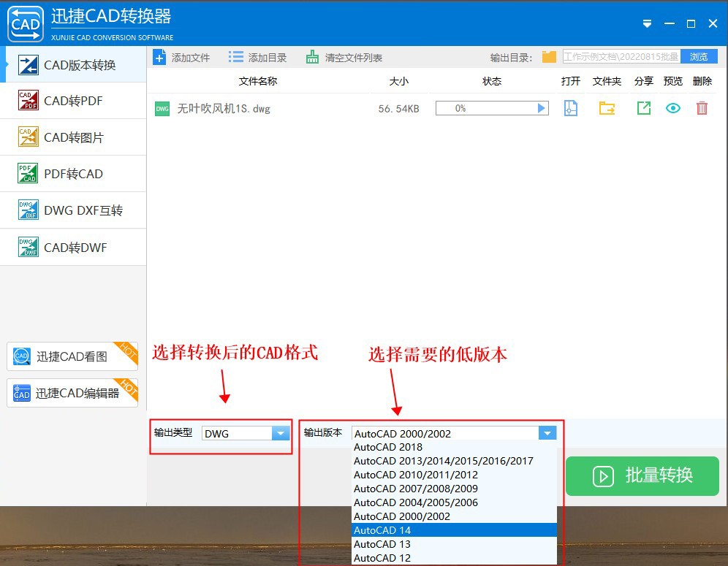Screen dimensions: 728x566
Task: Open output folder for 无叶吹风机1S.dwg
Action: 607,107
